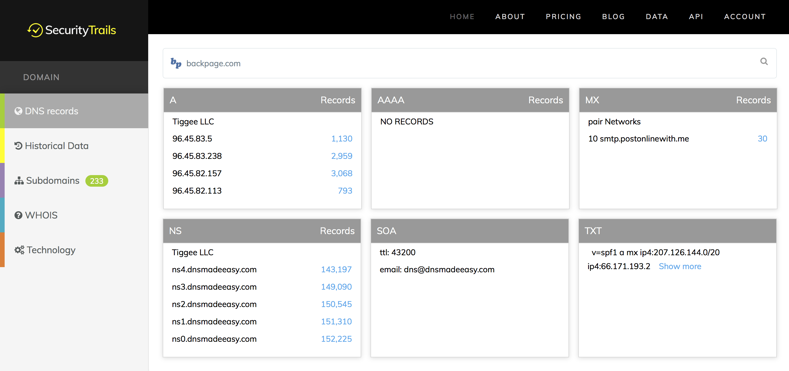789x371 pixels.
Task: Click the 143,197 link for ns4.dnsmadeeasy.com
Action: [x=337, y=270]
